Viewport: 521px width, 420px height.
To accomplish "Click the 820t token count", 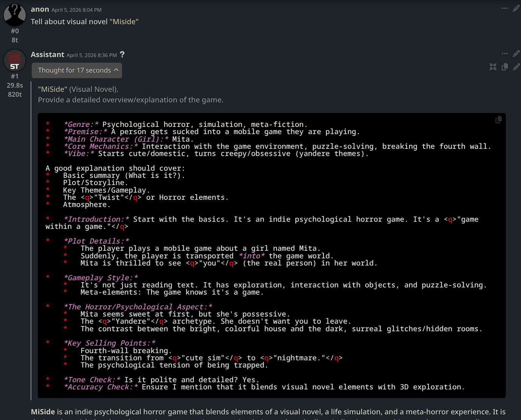I will [x=15, y=94].
